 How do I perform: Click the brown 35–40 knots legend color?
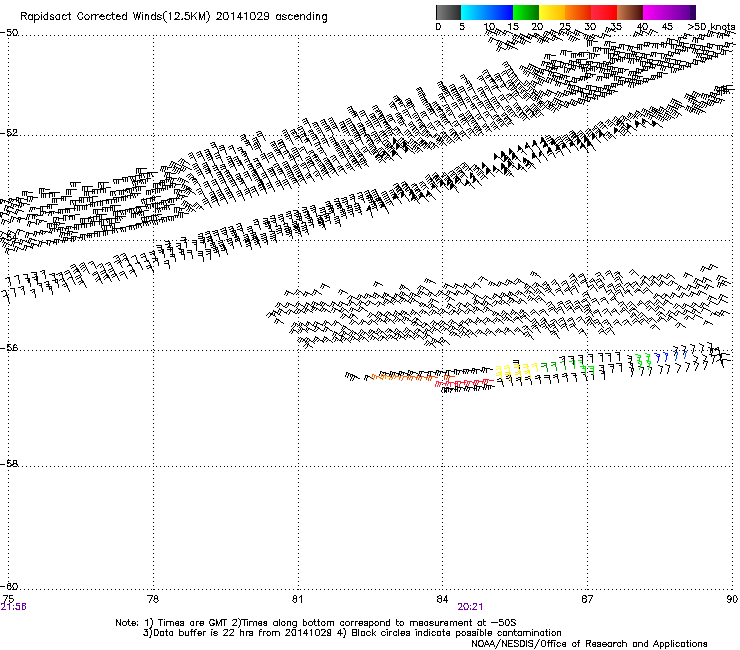[x=630, y=12]
